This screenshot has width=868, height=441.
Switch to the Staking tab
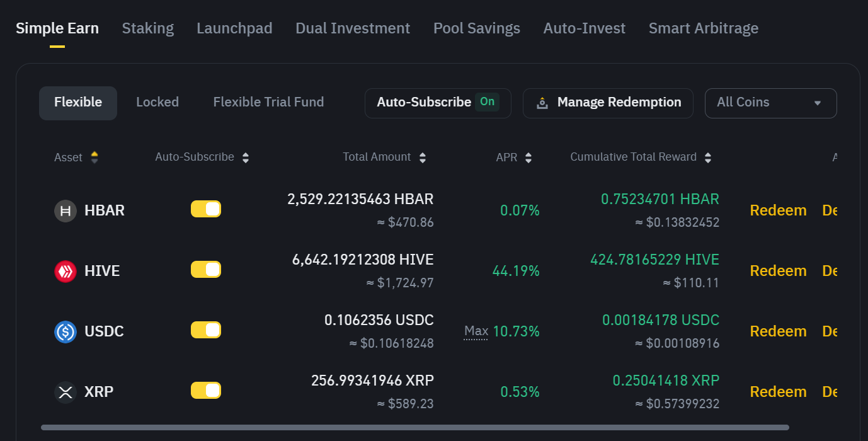148,28
